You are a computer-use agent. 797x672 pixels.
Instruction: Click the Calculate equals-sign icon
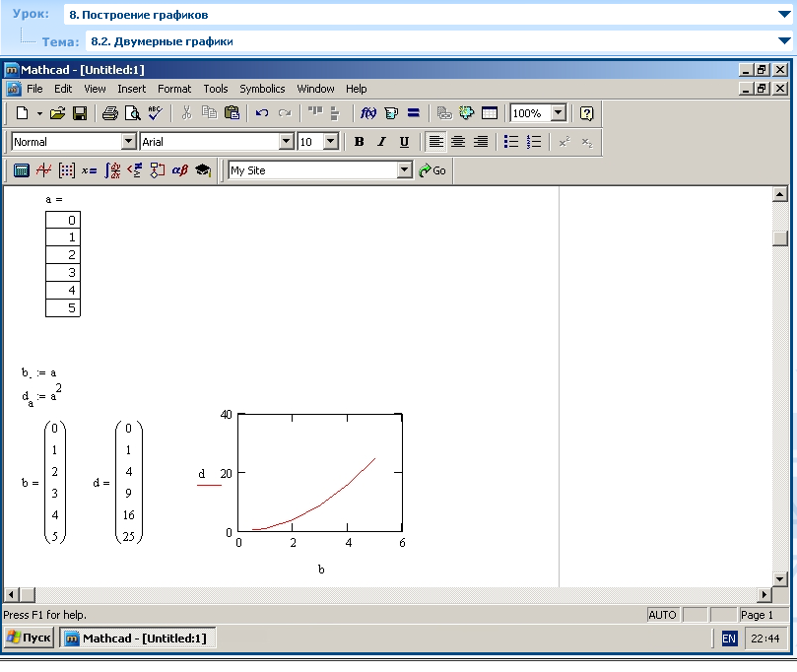pyautogui.click(x=413, y=113)
